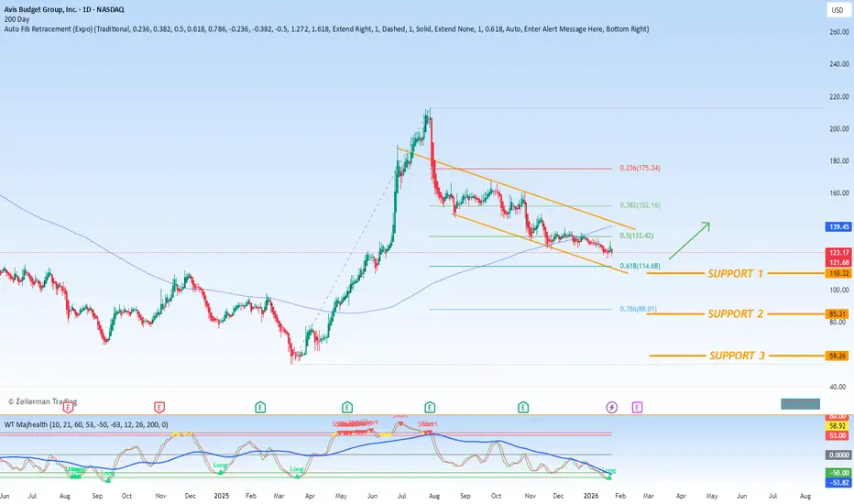Click the red earnings marker near November 2024
This screenshot has width=854, height=504.
[x=159, y=407]
